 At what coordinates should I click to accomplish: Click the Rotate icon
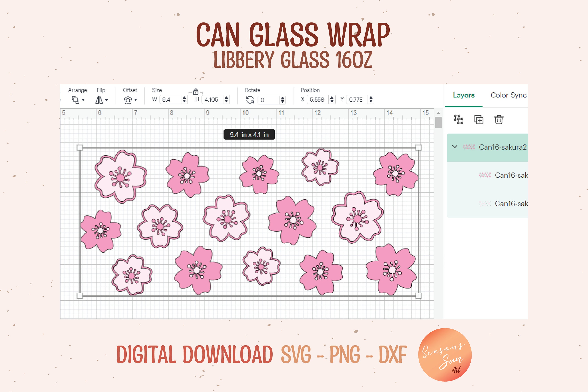coord(250,100)
